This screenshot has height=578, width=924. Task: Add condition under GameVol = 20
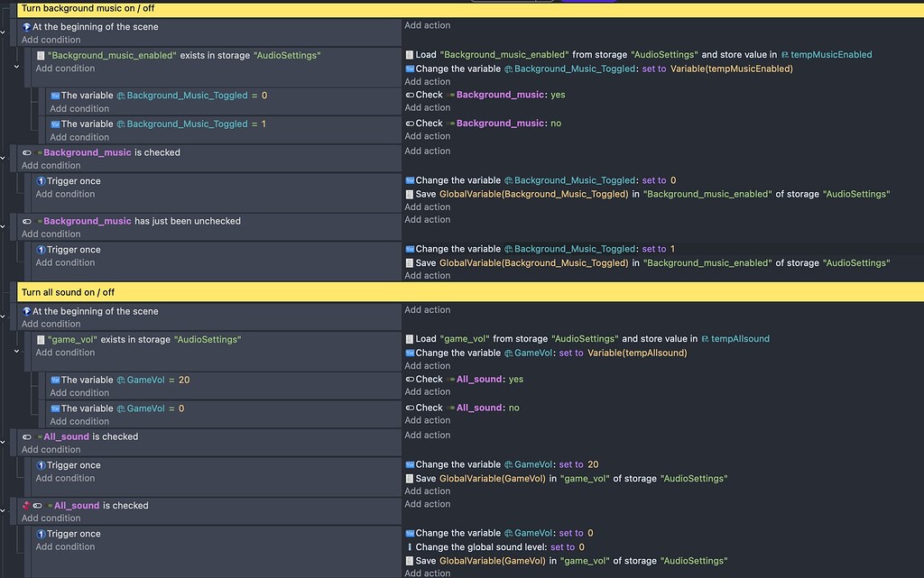point(79,393)
